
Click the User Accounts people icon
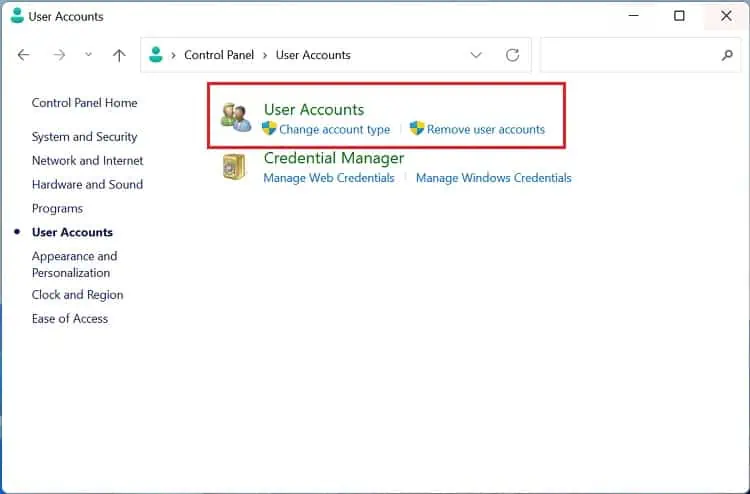[236, 117]
